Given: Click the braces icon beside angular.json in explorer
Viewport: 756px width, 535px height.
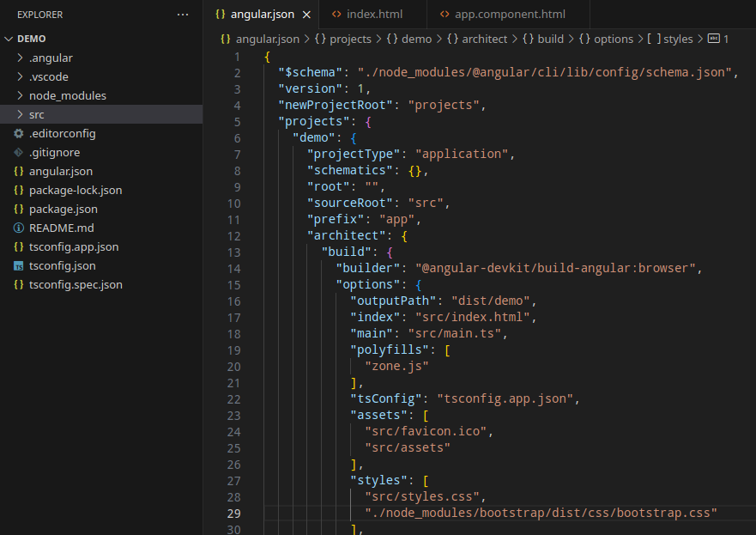Looking at the screenshot, I should coord(18,171).
